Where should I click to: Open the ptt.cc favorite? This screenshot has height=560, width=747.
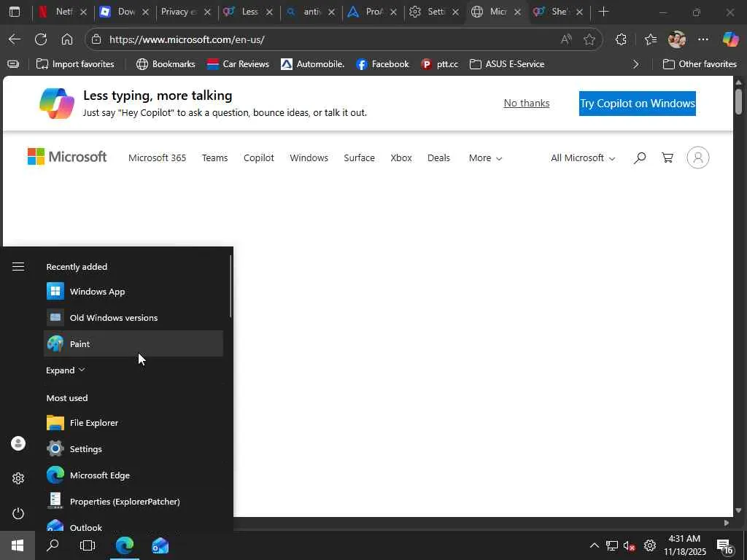pos(440,64)
